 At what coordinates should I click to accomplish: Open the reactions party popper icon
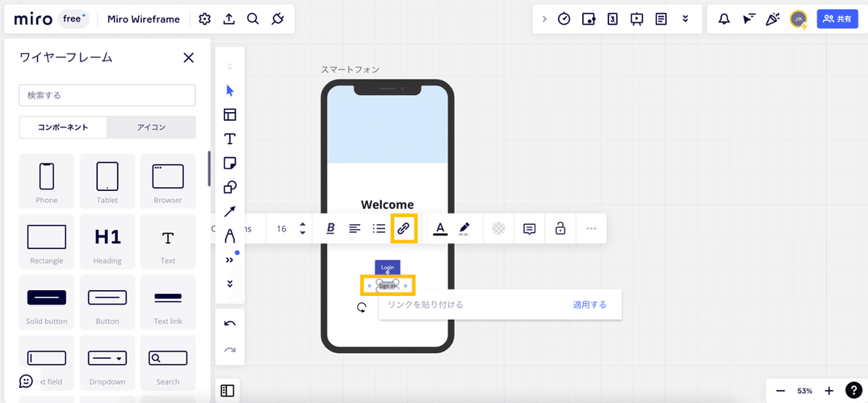[773, 20]
